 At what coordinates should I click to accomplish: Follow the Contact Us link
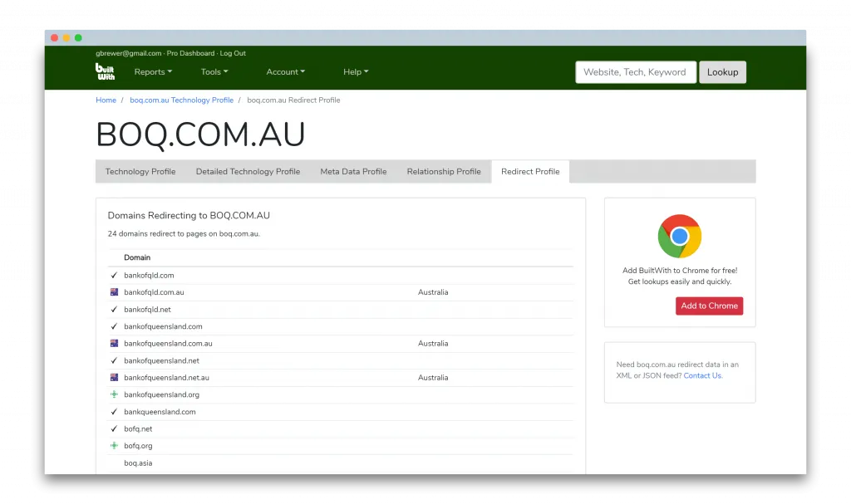coord(702,375)
